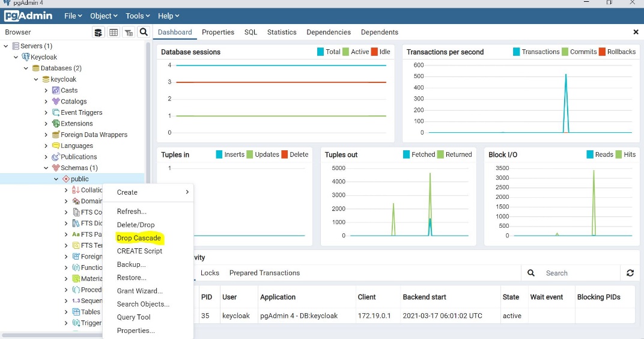The image size is (644, 339).
Task: Open the Query Tool toolbar icon in Browser
Action: pyautogui.click(x=98, y=32)
